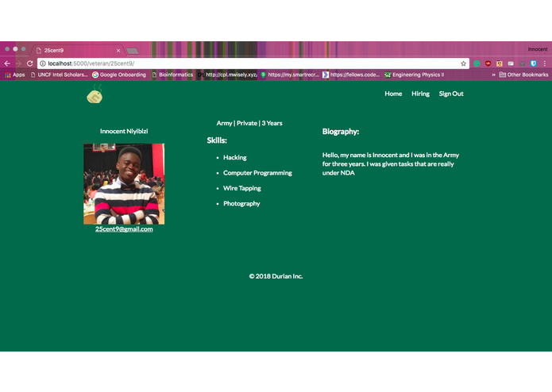View site information icon in address bar
The width and height of the screenshot is (552, 392).
click(x=43, y=63)
